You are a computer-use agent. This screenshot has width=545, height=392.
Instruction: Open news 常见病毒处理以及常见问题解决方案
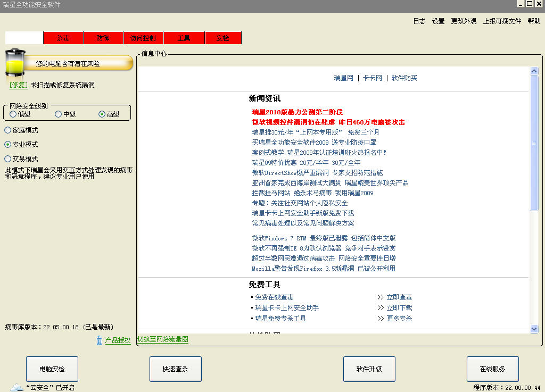pyautogui.click(x=303, y=223)
